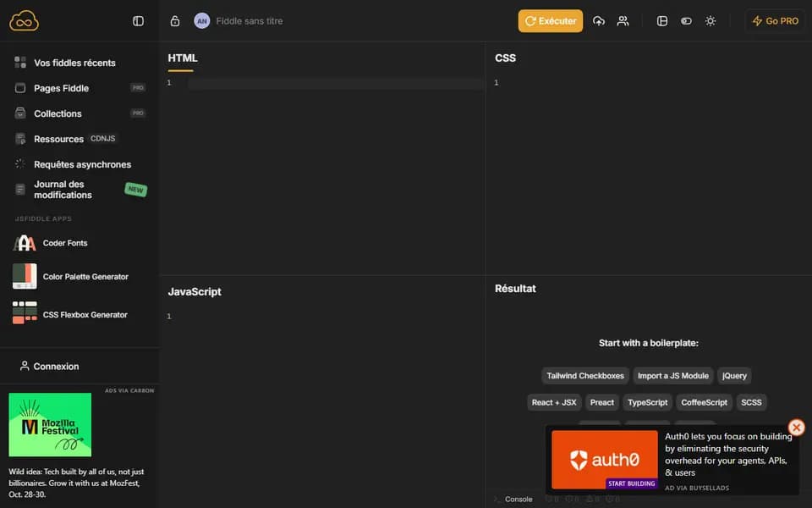This screenshot has height=508, width=812.
Task: Open the collaboration people icon
Action: [x=623, y=20]
